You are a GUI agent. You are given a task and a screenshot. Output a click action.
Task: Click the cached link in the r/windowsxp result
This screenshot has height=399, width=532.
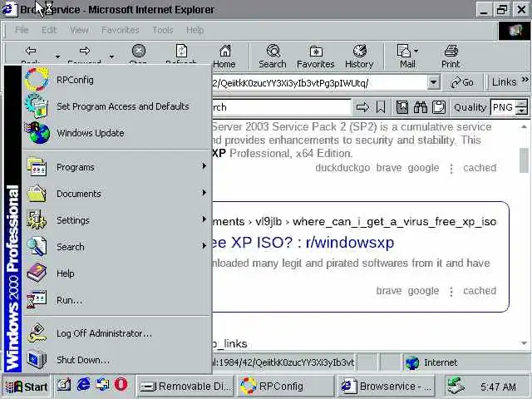click(x=480, y=291)
